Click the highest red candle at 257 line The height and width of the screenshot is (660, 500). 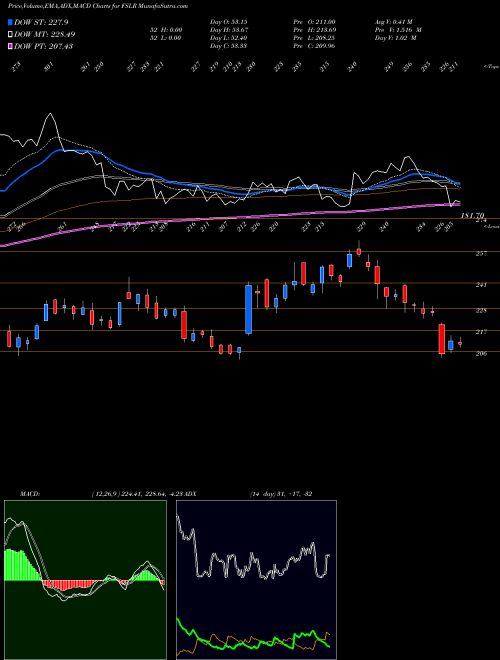(x=359, y=252)
